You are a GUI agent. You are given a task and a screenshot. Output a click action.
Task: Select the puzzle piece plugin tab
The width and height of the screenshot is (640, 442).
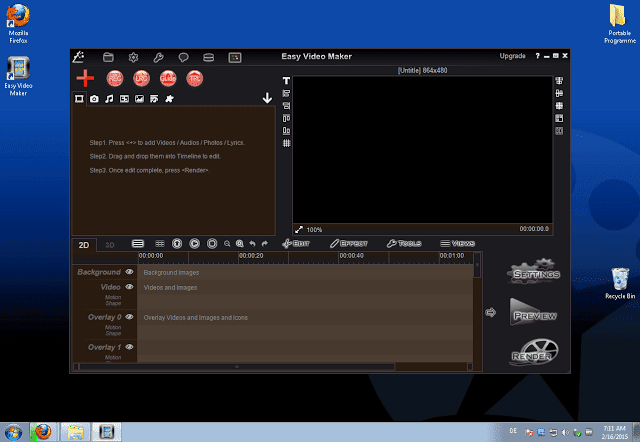[x=169, y=99]
